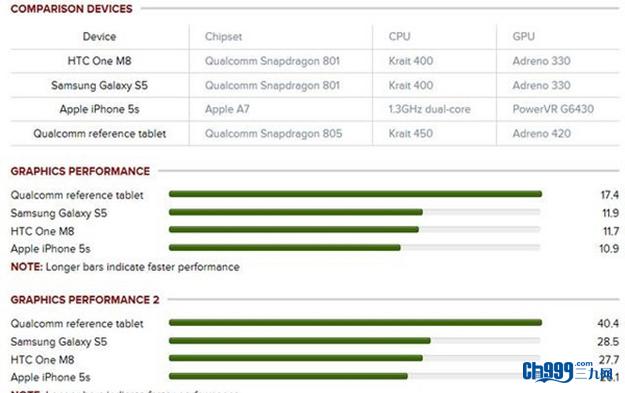Click Samsung Galaxy S5 label under Graphics Performance
The image size is (625, 393).
tap(59, 213)
